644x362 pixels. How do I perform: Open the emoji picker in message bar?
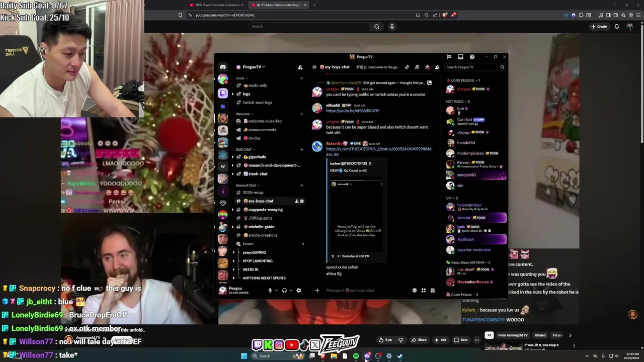(x=415, y=290)
